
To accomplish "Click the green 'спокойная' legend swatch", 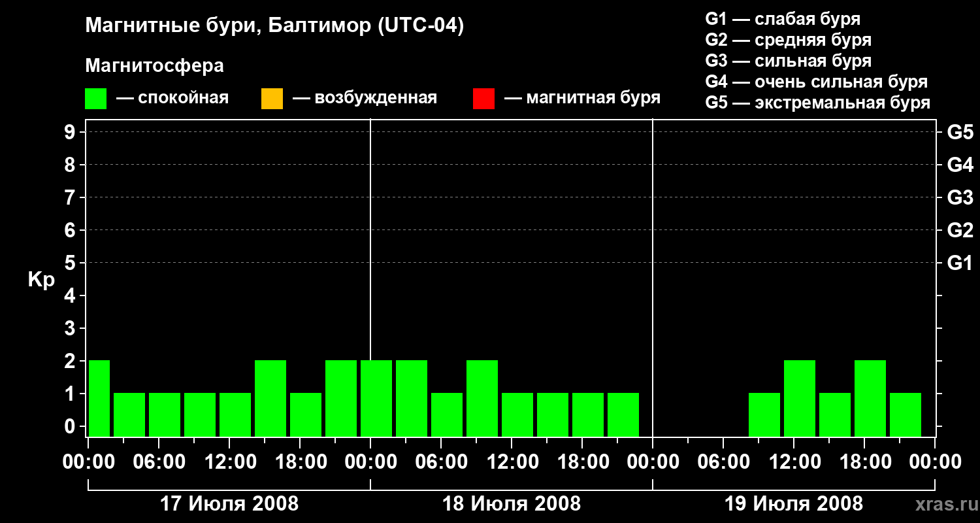I will (x=96, y=99).
